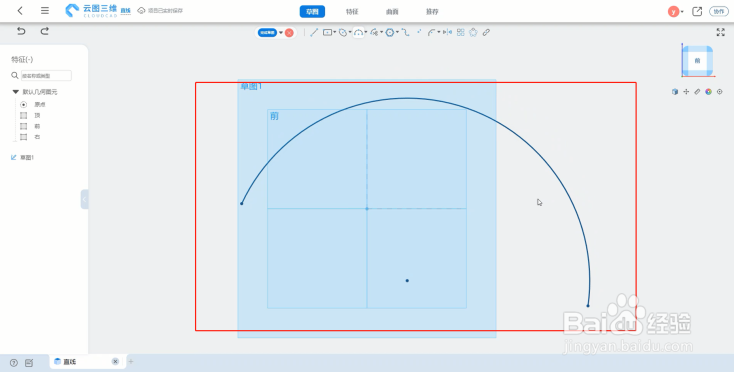The height and width of the screenshot is (372, 734).
Task: Switch to the 草图 tab
Action: click(312, 12)
